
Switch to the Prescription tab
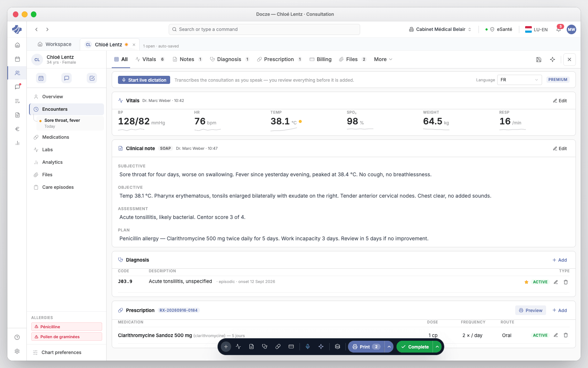pos(279,59)
